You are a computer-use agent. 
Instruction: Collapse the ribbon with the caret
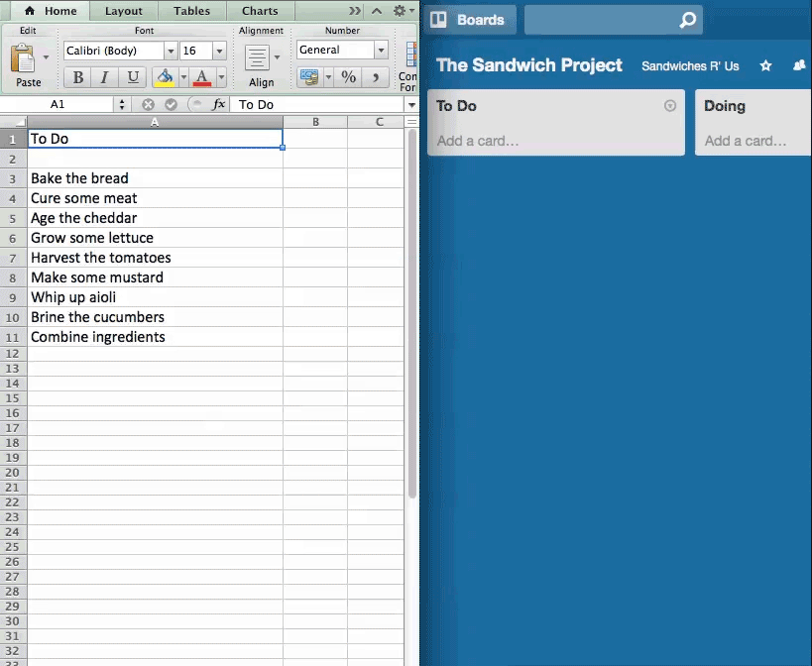(377, 11)
